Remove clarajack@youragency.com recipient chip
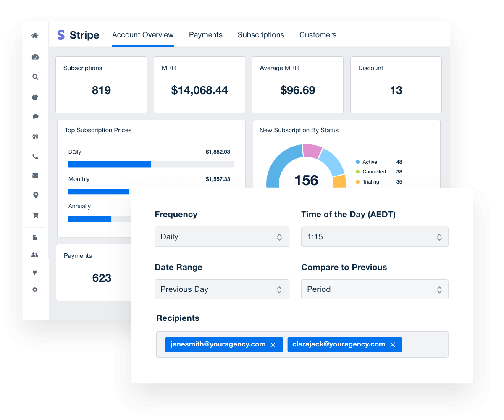 [x=393, y=344]
